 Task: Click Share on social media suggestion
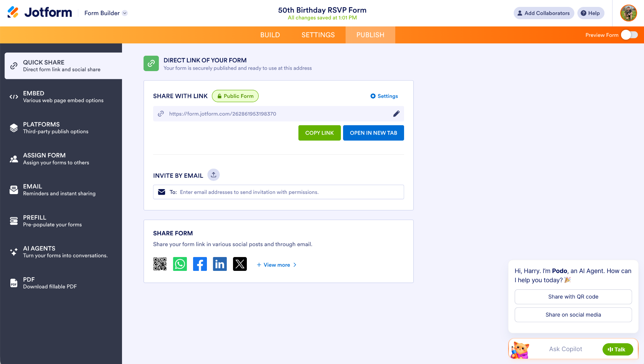click(573, 315)
